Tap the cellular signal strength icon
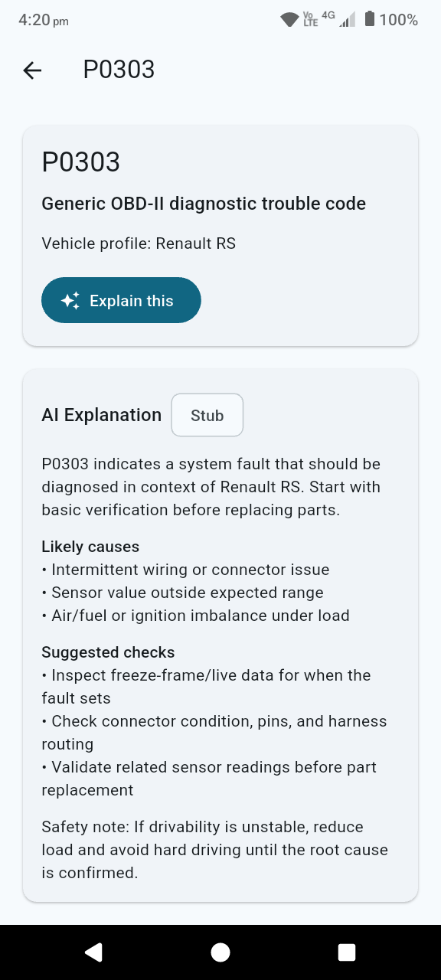The height and width of the screenshot is (980, 441). 346,20
